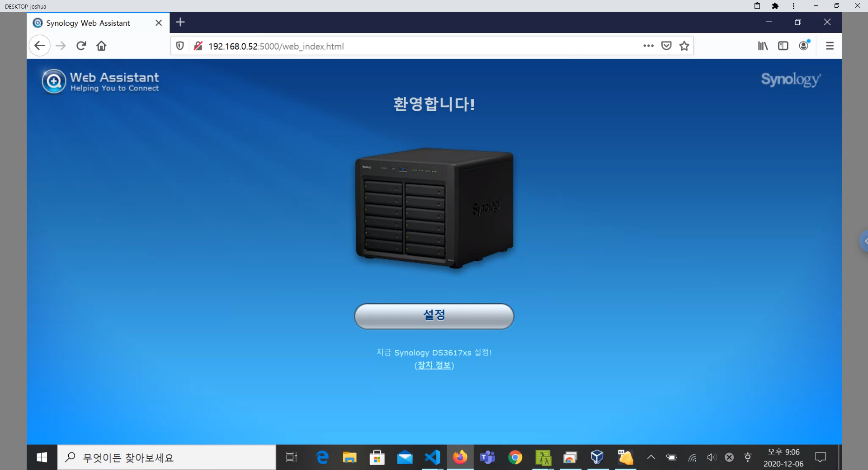Open the 장치 정보 device info link
Screen dimensions: 868x470
click(434, 365)
